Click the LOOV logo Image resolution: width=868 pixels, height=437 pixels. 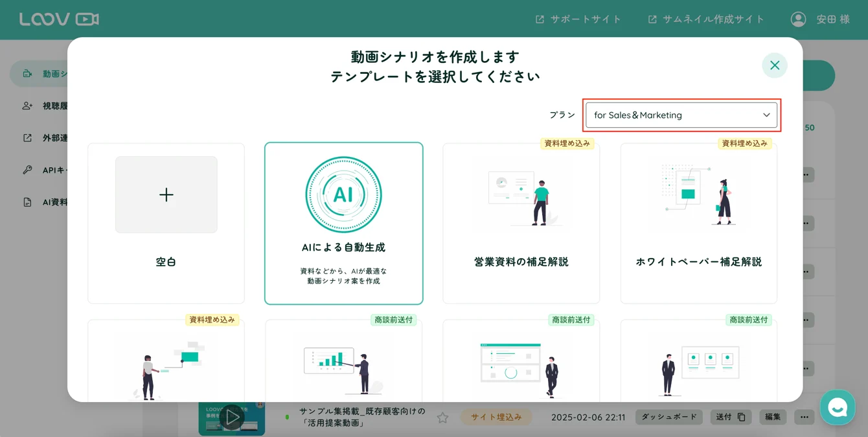[x=59, y=19]
